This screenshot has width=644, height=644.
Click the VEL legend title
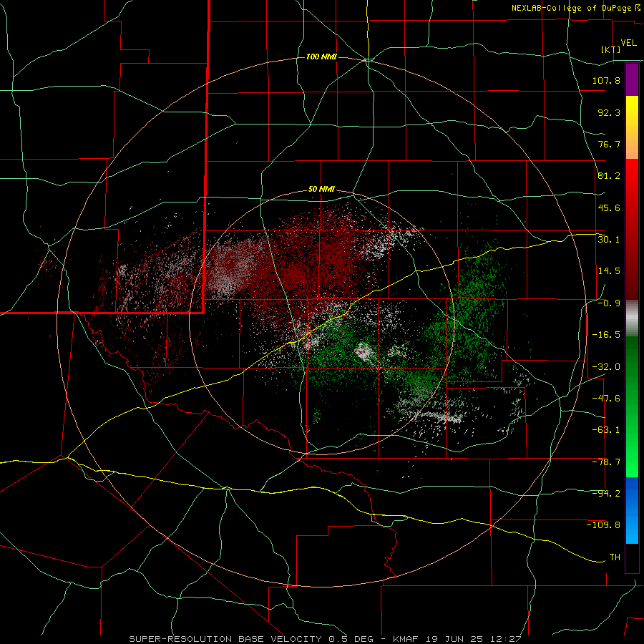tap(628, 43)
